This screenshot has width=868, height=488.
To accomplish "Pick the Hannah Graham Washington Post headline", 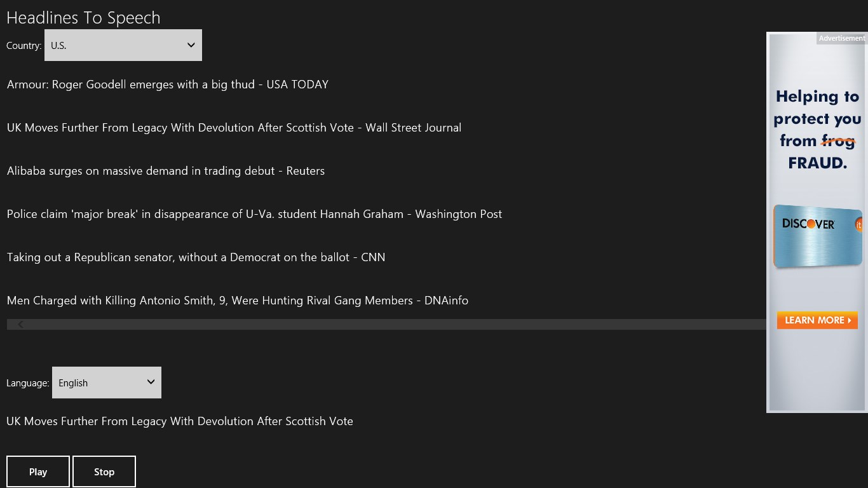I will [x=254, y=214].
